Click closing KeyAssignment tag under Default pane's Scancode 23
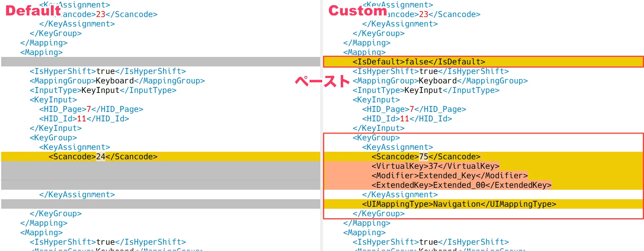This screenshot has width=644, height=251. (x=77, y=24)
